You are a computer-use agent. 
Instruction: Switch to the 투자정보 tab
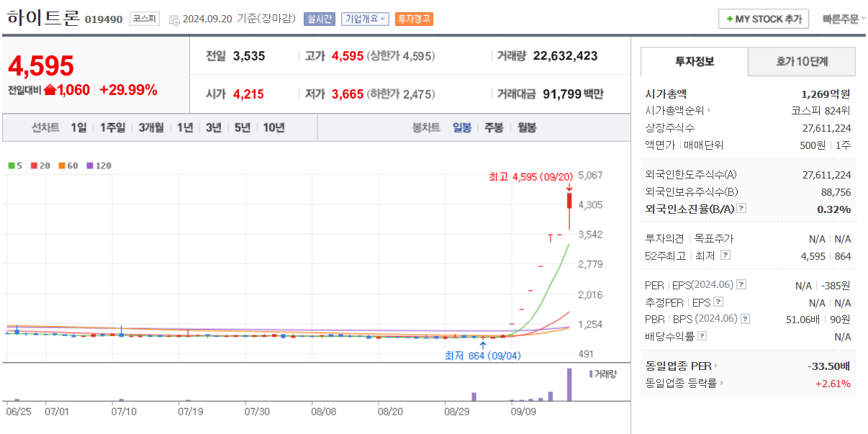coord(695,62)
